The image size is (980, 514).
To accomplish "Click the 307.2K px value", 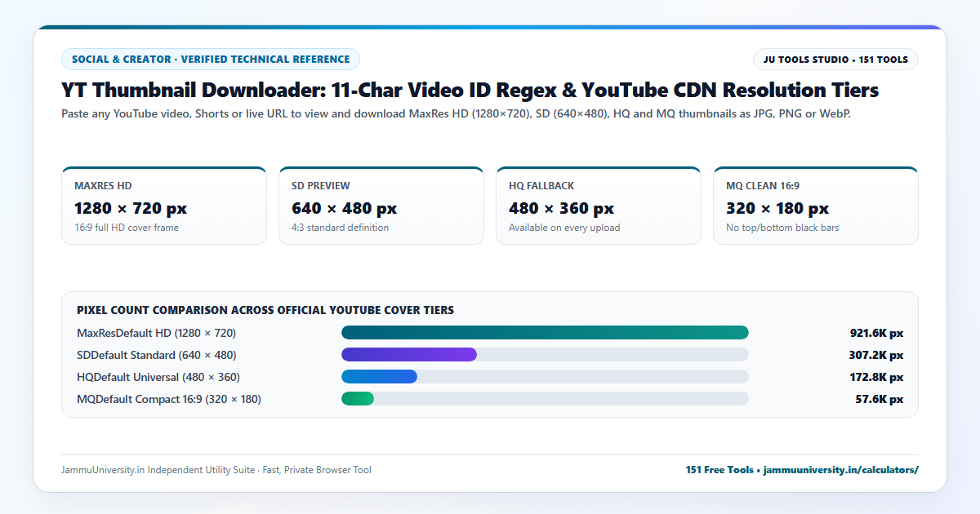I will coord(876,355).
